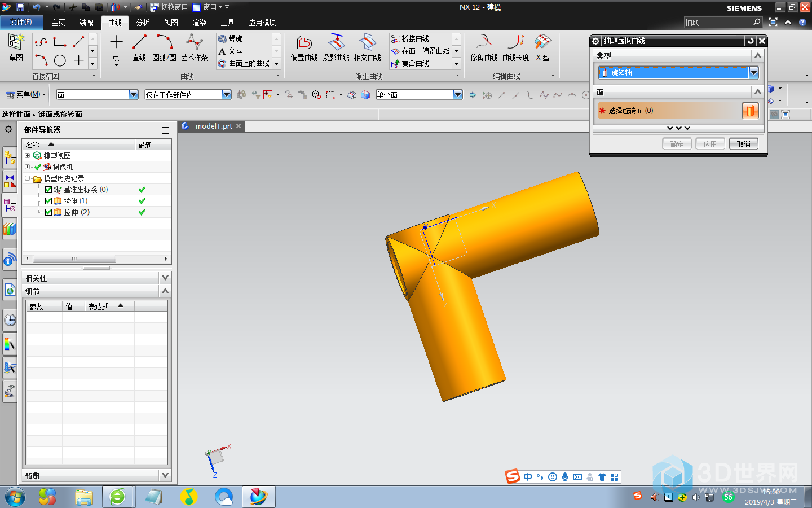The width and height of the screenshot is (812, 508).
Task: Switch to the 视图 ribbon tab
Action: [171, 23]
